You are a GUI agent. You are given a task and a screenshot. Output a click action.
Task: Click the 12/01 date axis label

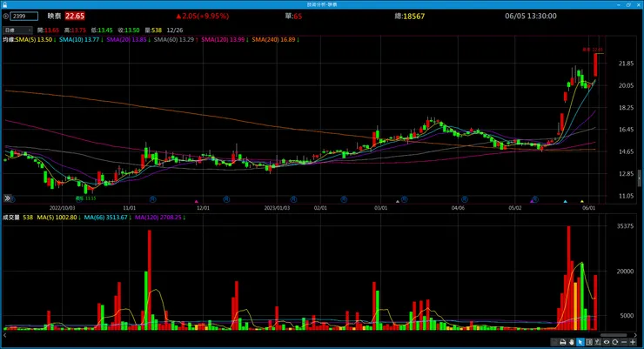(x=203, y=208)
